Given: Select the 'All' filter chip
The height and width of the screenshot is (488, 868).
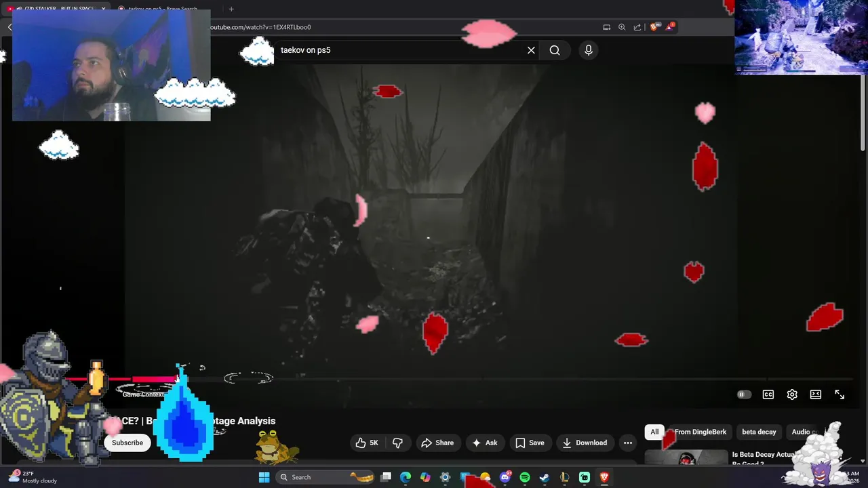Looking at the screenshot, I should [654, 432].
